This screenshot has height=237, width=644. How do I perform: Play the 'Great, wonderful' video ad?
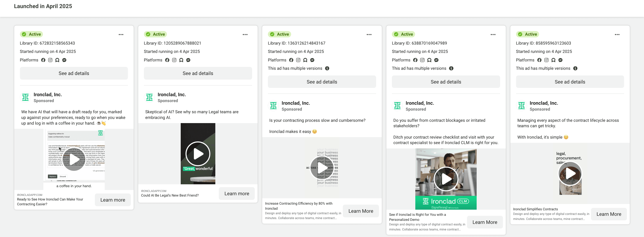point(198,154)
